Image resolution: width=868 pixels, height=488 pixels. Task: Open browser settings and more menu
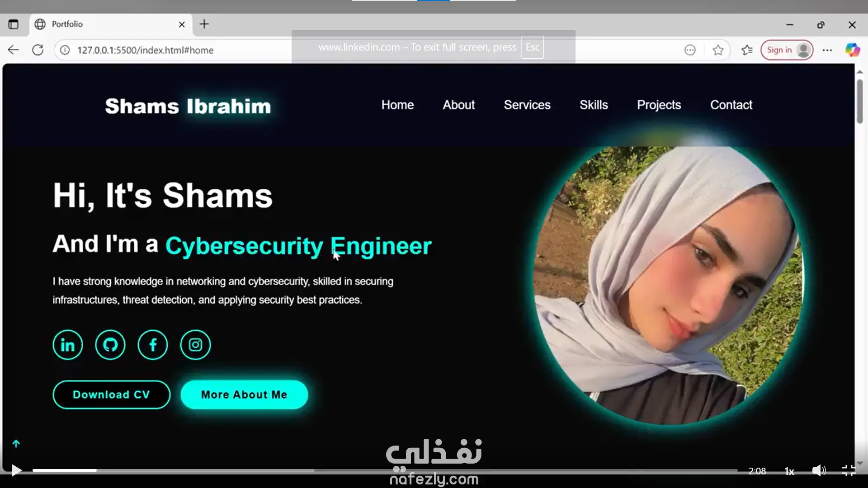827,50
